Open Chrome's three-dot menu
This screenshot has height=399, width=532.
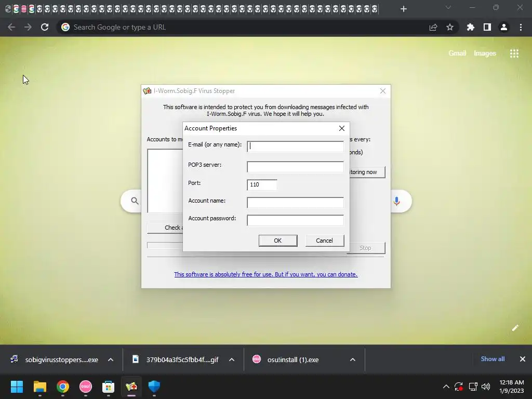click(x=521, y=27)
